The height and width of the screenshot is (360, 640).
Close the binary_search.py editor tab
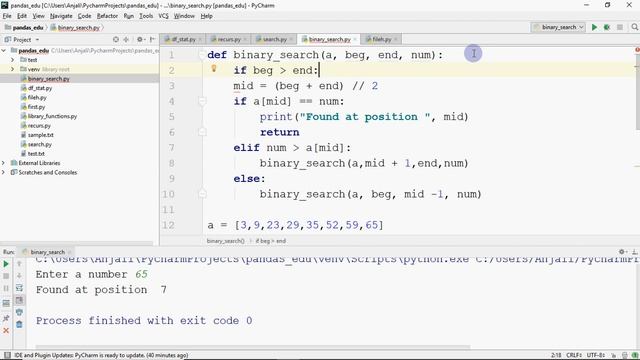point(355,39)
